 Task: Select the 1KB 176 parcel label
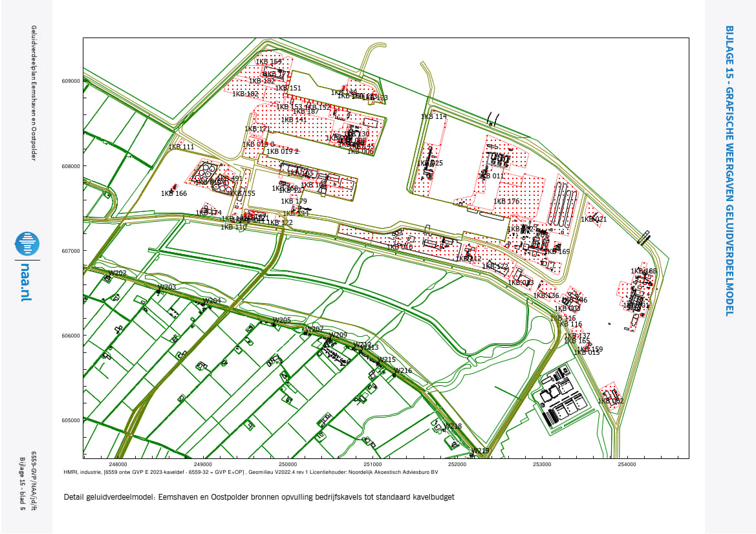(x=506, y=202)
